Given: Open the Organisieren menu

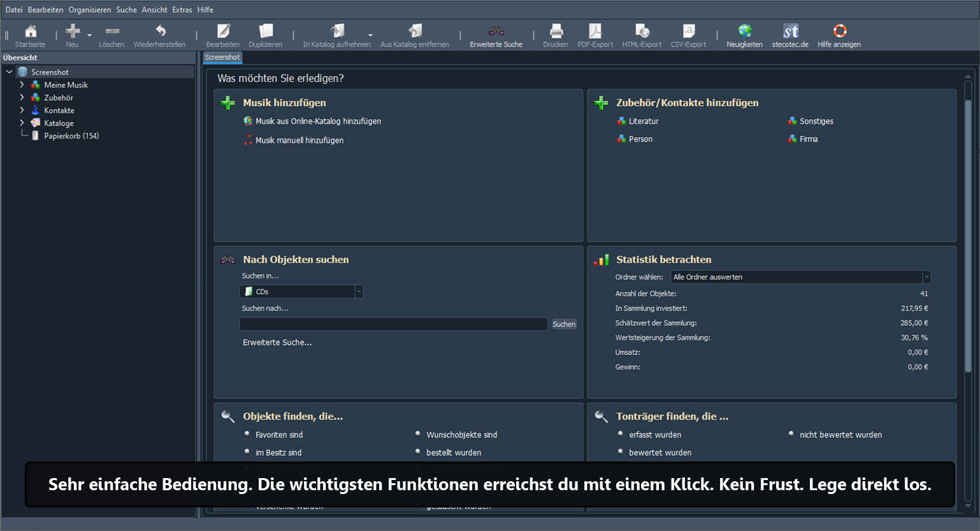Looking at the screenshot, I should 89,10.
